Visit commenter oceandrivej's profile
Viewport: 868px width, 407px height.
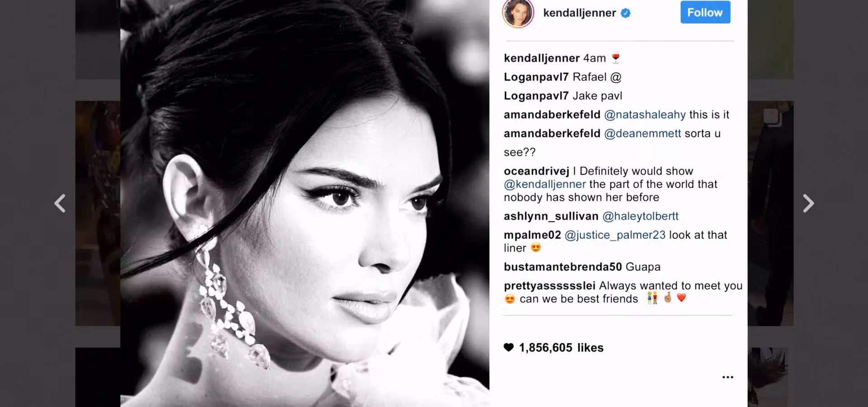[x=537, y=171]
